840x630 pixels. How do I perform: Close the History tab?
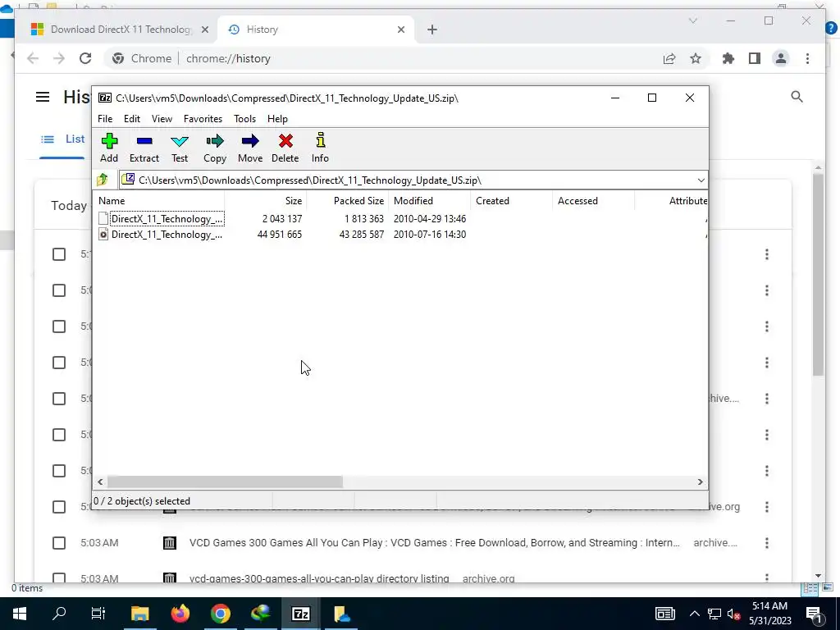click(x=400, y=30)
